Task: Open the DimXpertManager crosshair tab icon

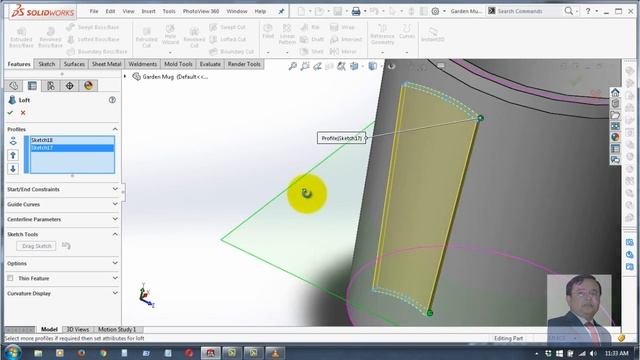Action: coord(69,86)
